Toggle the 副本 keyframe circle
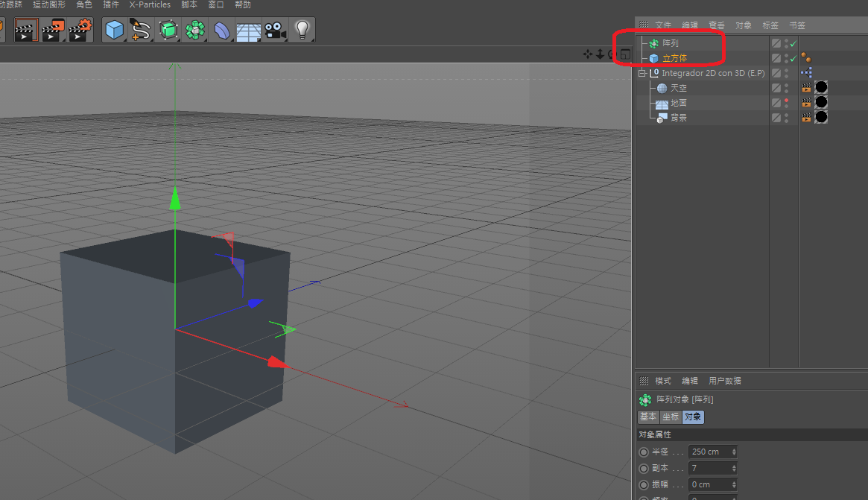 tap(644, 469)
